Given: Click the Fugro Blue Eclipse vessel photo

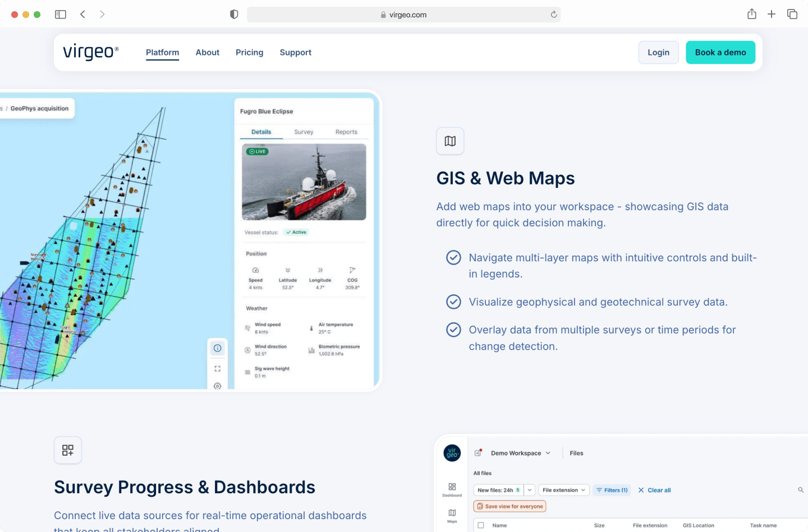Looking at the screenshot, I should click(304, 182).
